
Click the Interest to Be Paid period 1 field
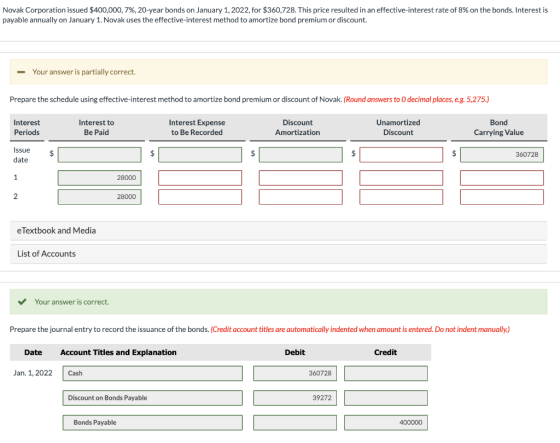point(100,178)
